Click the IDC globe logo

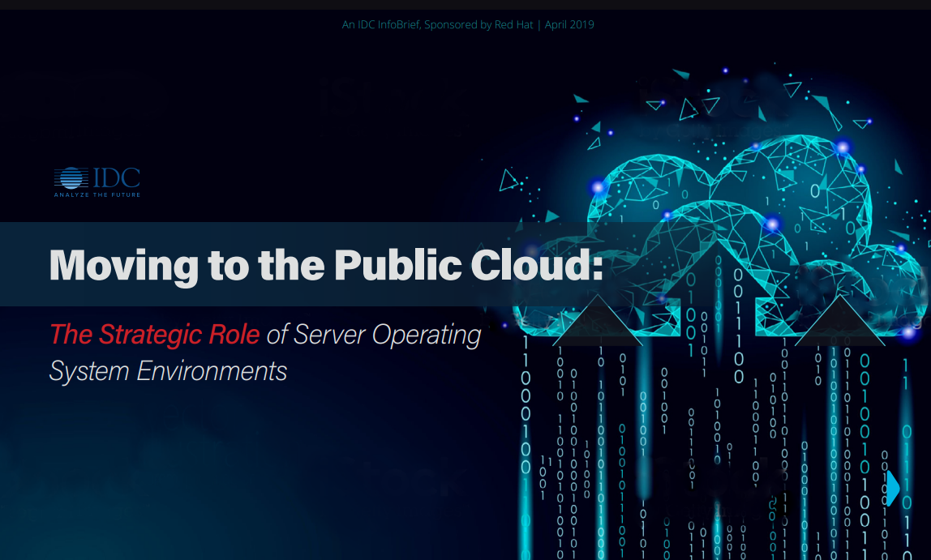point(71,178)
